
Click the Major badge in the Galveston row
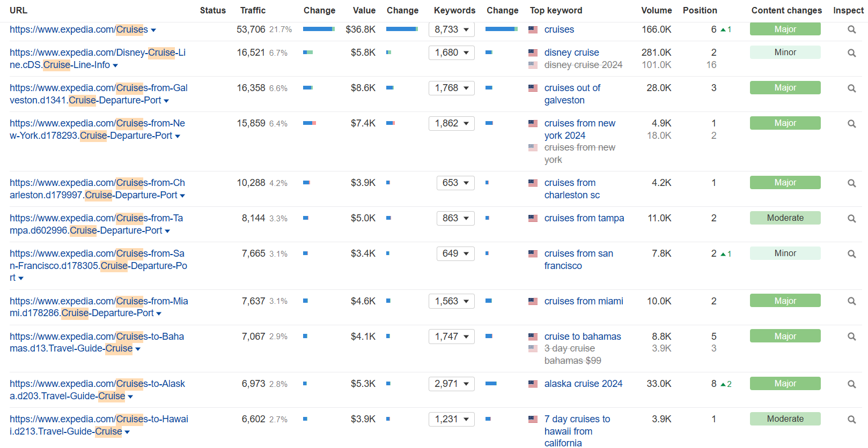[785, 87]
